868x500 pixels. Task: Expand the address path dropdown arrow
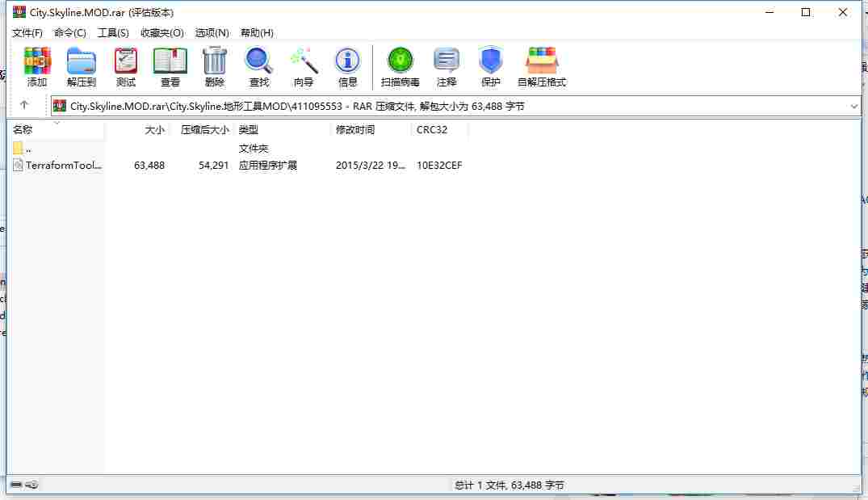tap(853, 107)
